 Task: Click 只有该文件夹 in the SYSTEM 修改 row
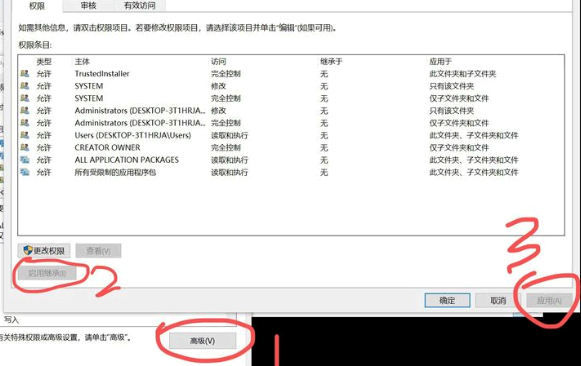click(452, 86)
